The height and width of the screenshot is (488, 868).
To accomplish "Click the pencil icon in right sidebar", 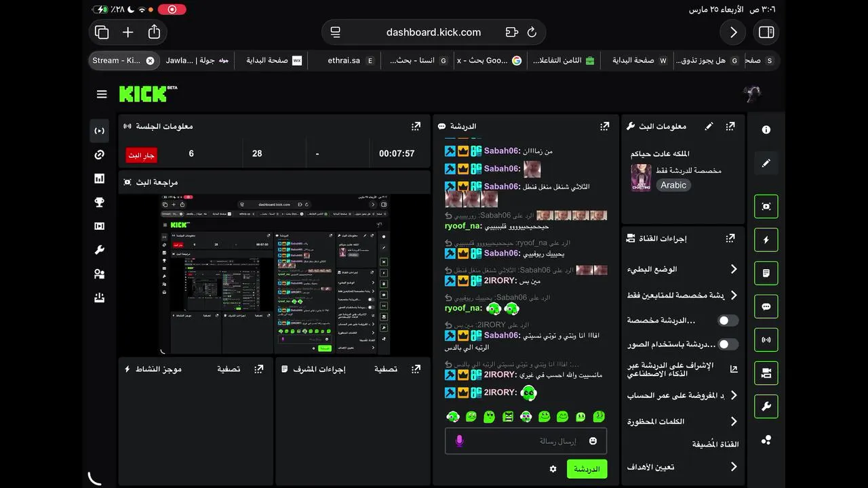I will (x=766, y=163).
